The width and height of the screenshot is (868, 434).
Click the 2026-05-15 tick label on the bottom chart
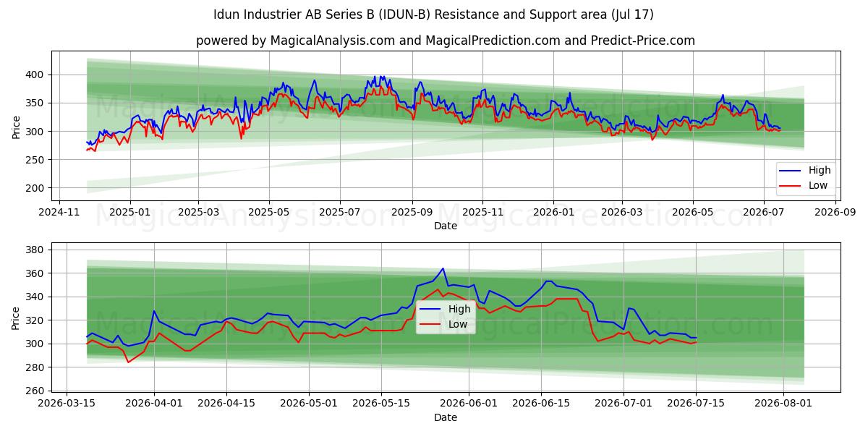(x=381, y=404)
